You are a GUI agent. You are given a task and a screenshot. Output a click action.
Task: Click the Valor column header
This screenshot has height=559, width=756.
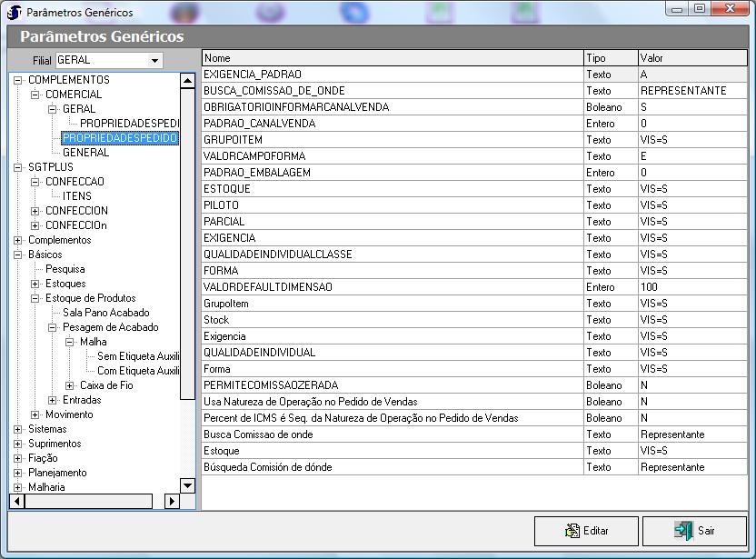(x=692, y=58)
